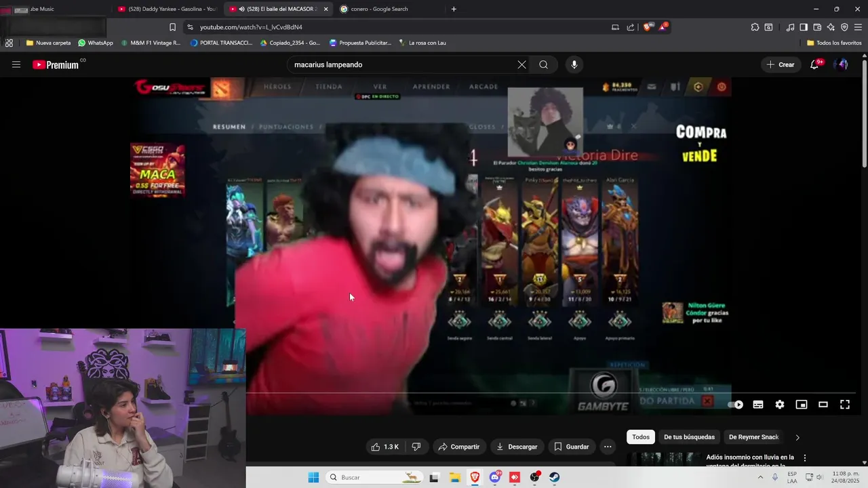
Task: Open File Explorer from the taskbar
Action: pos(454,477)
